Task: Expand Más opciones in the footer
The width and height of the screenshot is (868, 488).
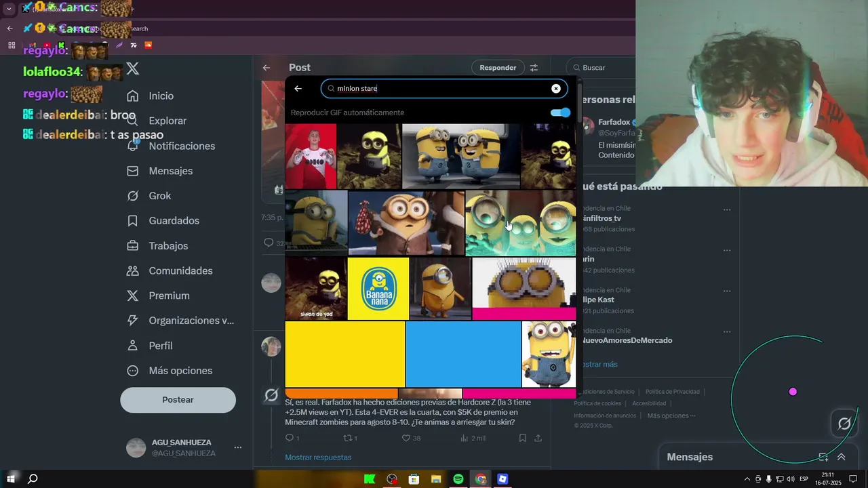Action: (671, 416)
